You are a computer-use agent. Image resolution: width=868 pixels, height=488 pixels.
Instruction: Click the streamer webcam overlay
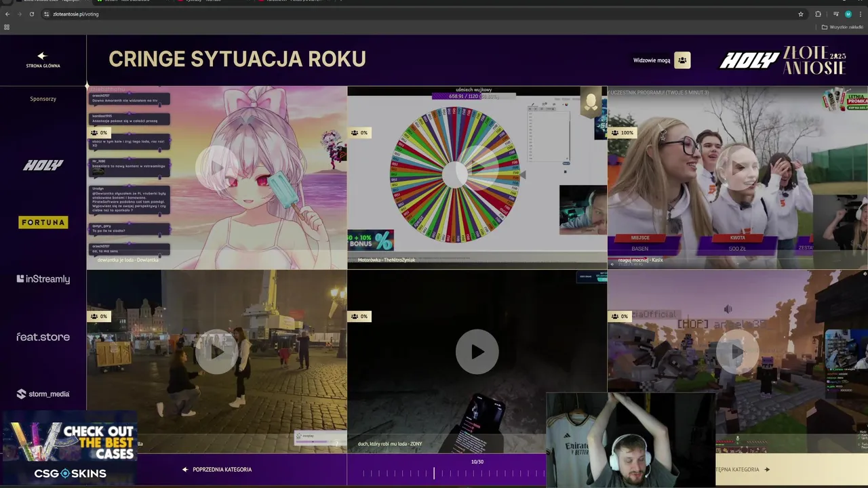pyautogui.click(x=631, y=440)
